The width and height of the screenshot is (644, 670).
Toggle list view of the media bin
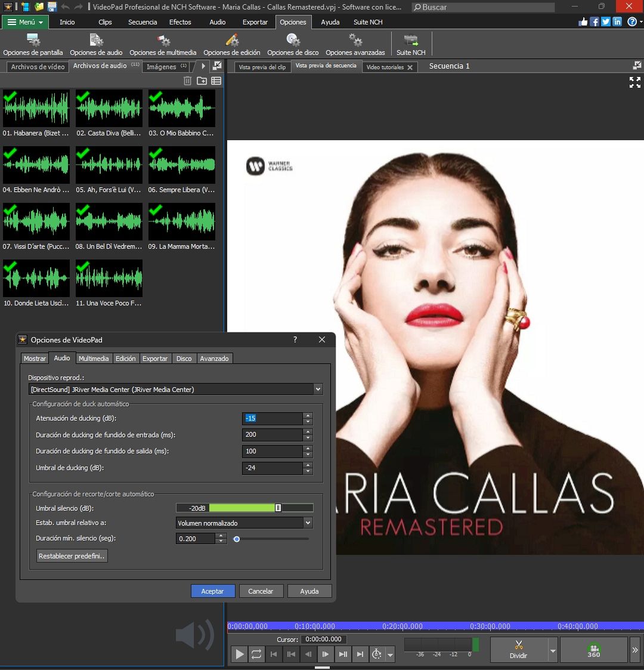(x=216, y=81)
